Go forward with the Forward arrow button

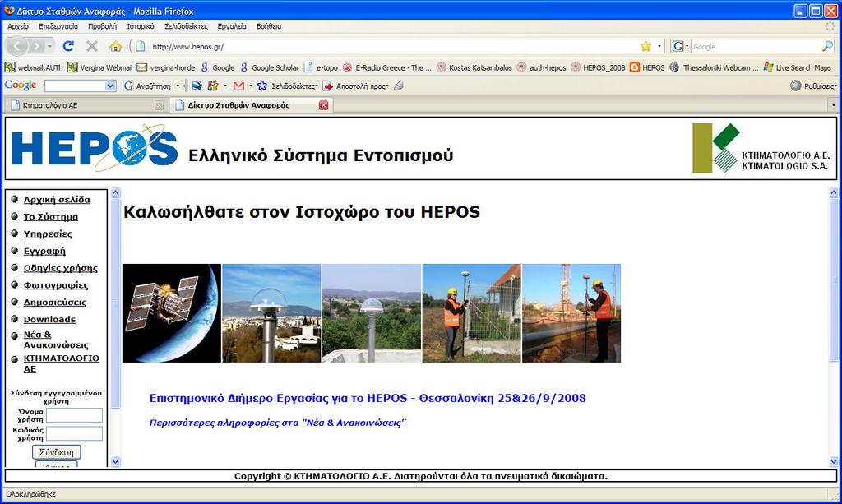coord(36,46)
